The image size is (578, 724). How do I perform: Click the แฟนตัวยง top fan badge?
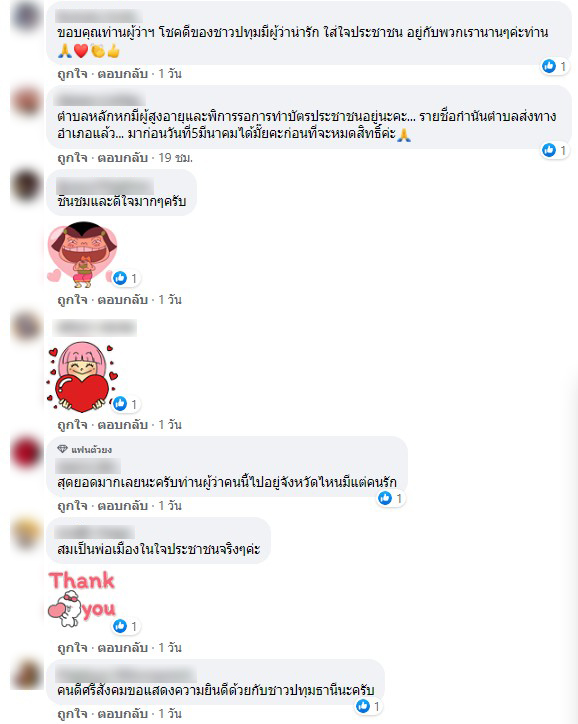84,449
